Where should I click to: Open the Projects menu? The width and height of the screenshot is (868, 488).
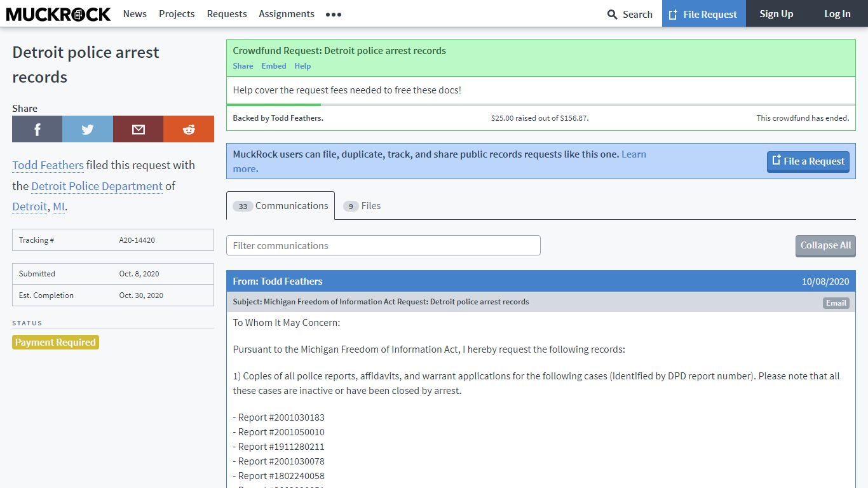click(177, 13)
